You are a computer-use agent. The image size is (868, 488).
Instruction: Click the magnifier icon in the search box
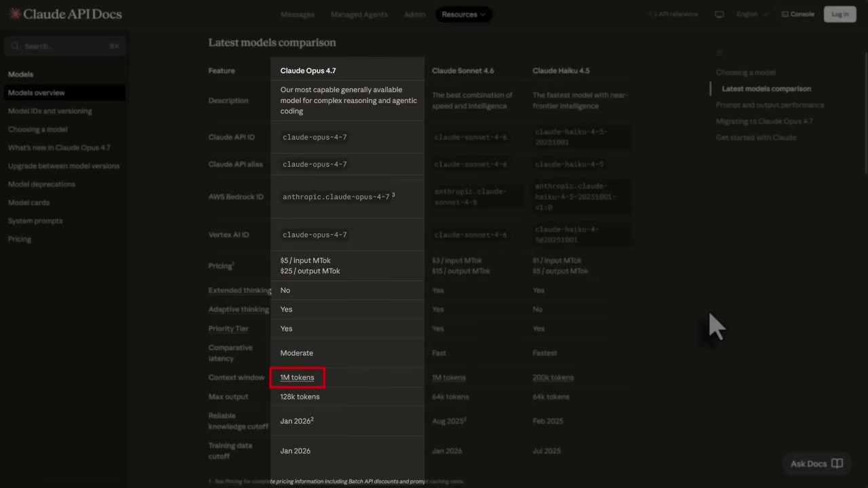[x=15, y=46]
